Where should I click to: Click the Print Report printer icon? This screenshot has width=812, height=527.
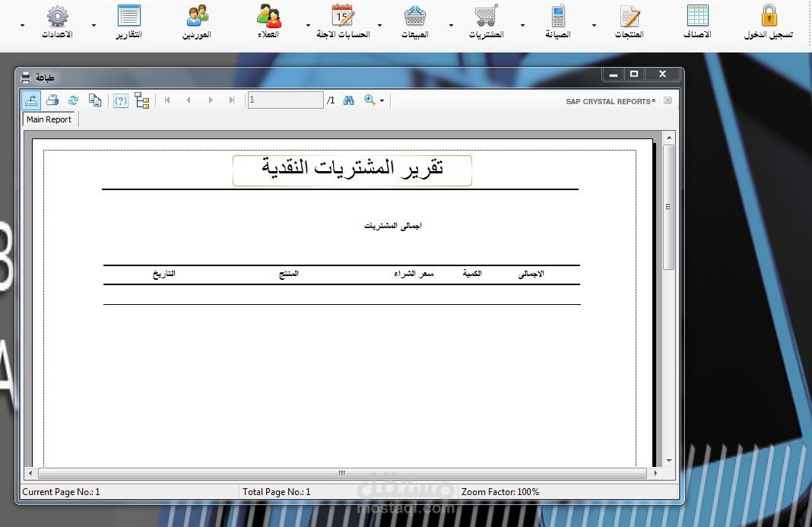pyautogui.click(x=52, y=100)
